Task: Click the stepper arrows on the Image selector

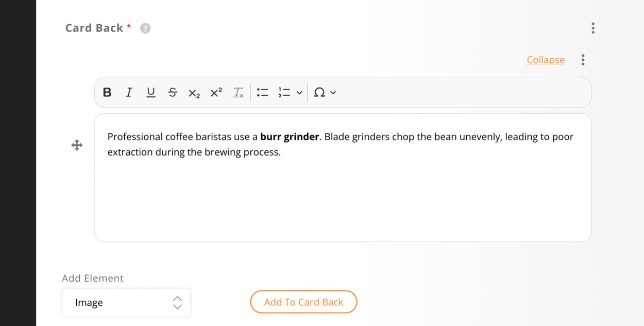Action: pos(177,302)
